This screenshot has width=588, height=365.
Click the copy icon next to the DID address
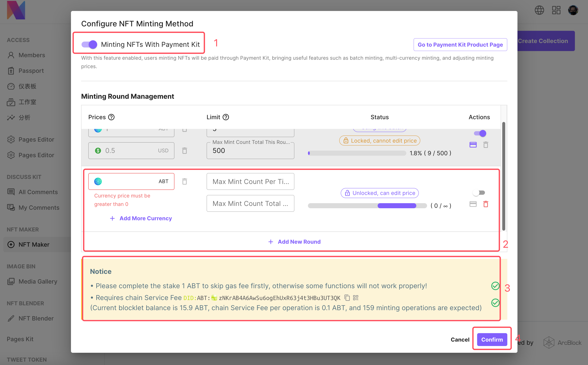click(x=347, y=298)
